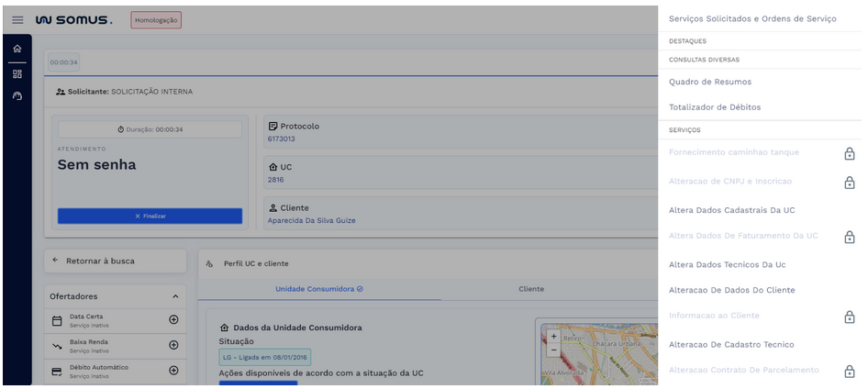Click the map zoom in button
Viewport: 868px width, 389px height.
[x=553, y=337]
